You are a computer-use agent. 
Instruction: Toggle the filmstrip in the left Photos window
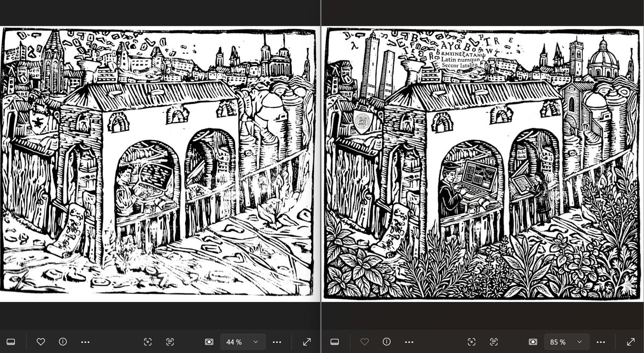[x=11, y=342]
